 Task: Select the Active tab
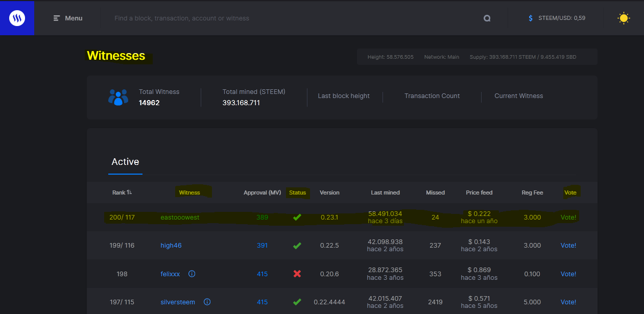pos(125,162)
